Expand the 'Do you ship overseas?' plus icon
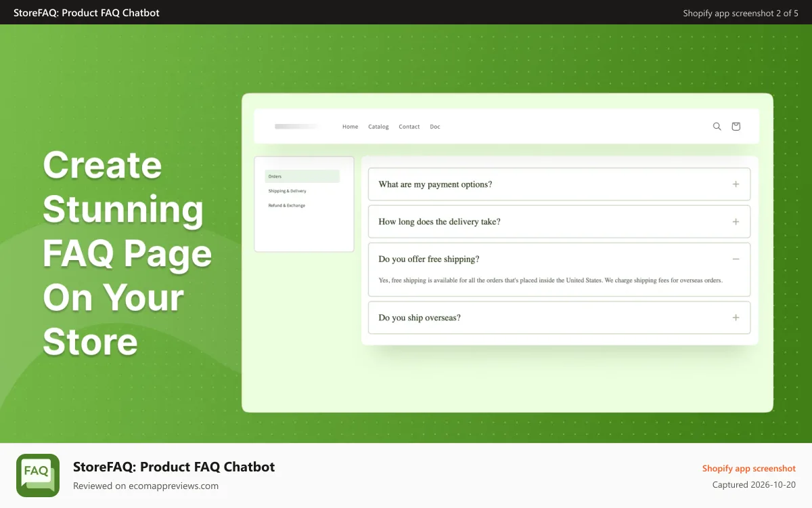Viewport: 812px width, 508px height. tap(736, 318)
